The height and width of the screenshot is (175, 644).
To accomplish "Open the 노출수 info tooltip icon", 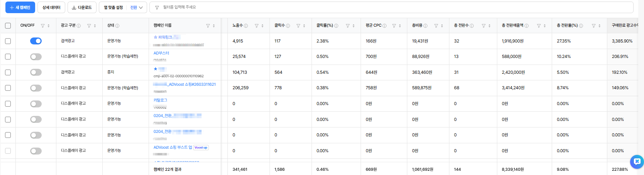I will coord(246,26).
